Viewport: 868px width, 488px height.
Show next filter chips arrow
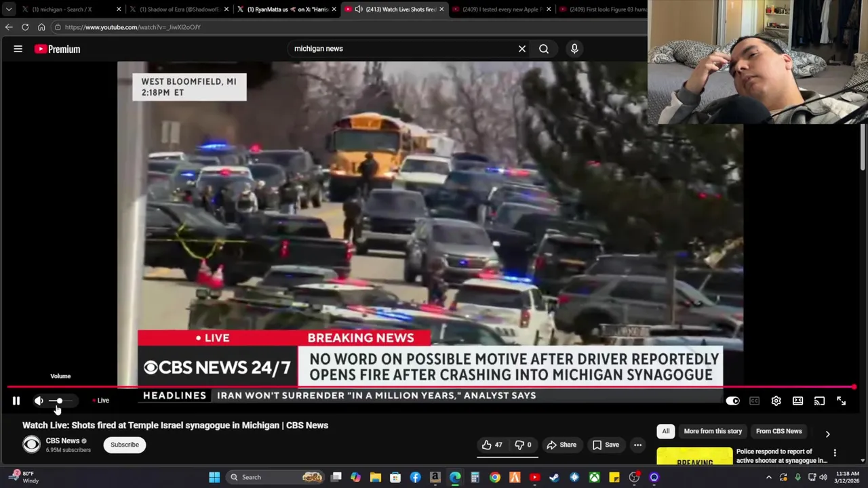827,434
